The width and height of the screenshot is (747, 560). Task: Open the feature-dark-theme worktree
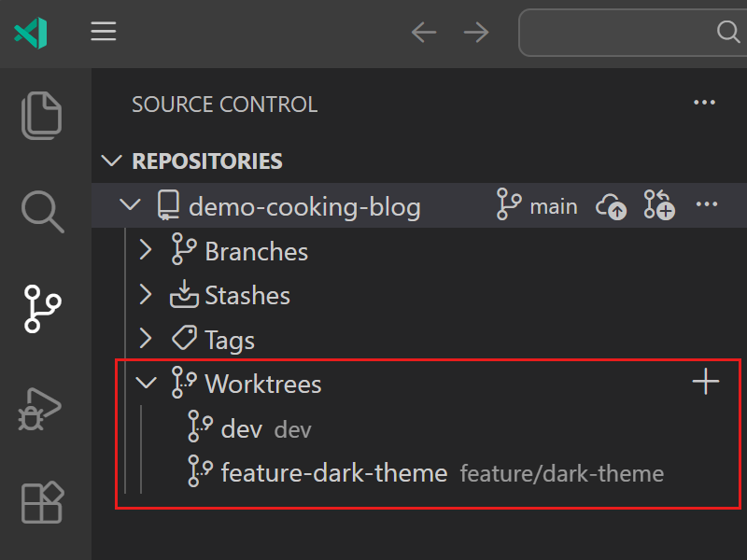(334, 473)
